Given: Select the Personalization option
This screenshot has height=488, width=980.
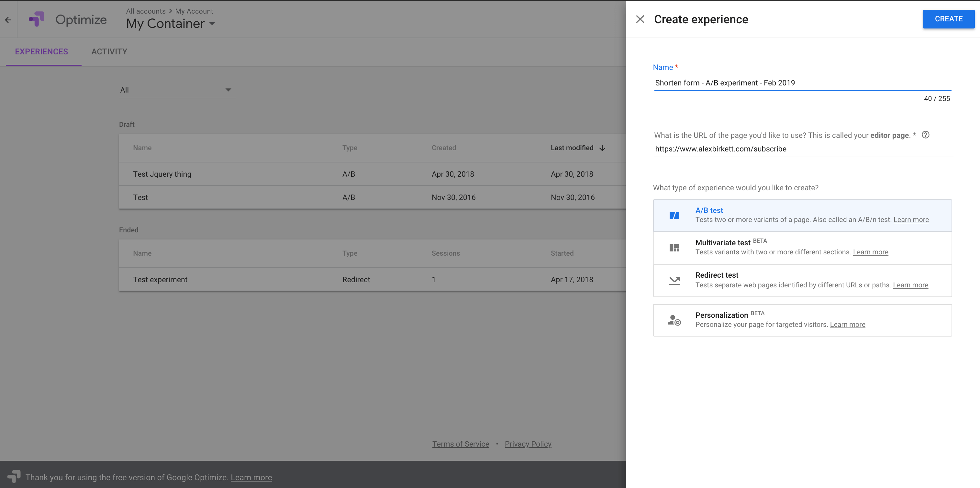Looking at the screenshot, I should [802, 320].
